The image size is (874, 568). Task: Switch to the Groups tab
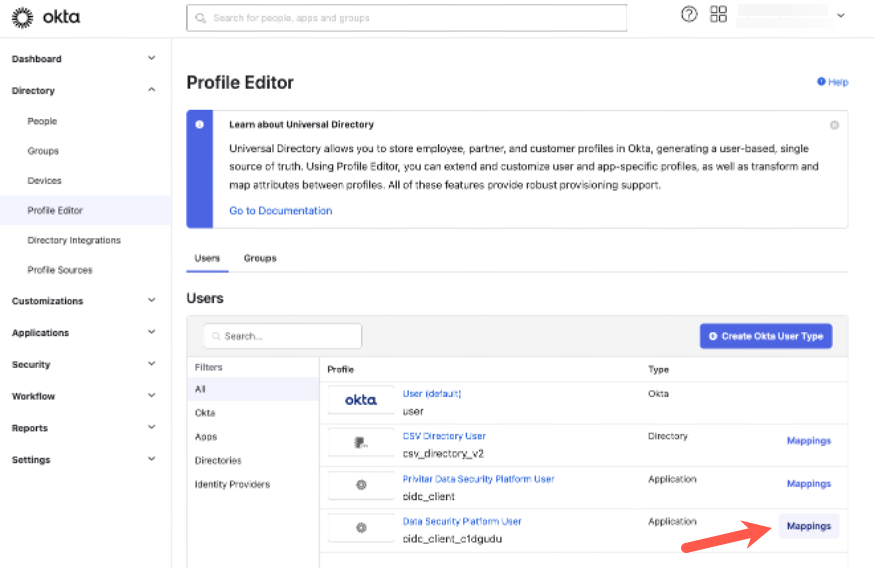260,258
